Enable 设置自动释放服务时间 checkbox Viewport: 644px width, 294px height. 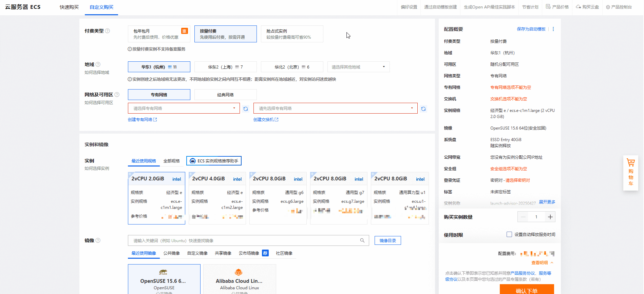coord(509,234)
